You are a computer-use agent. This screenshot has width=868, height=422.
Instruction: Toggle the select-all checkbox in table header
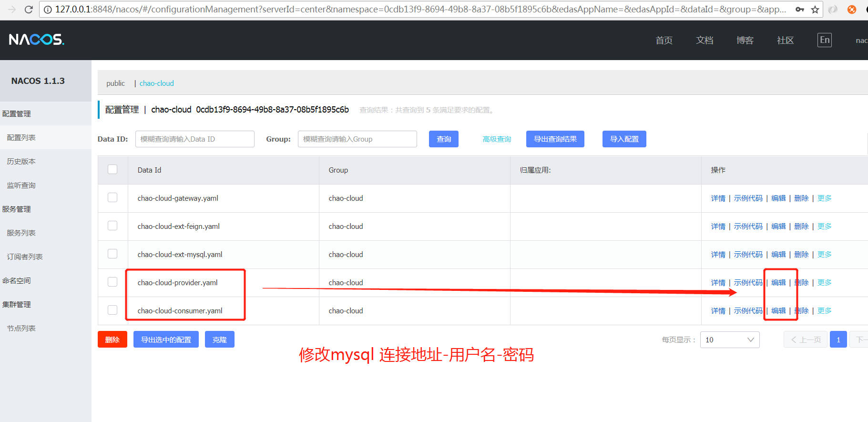click(112, 169)
